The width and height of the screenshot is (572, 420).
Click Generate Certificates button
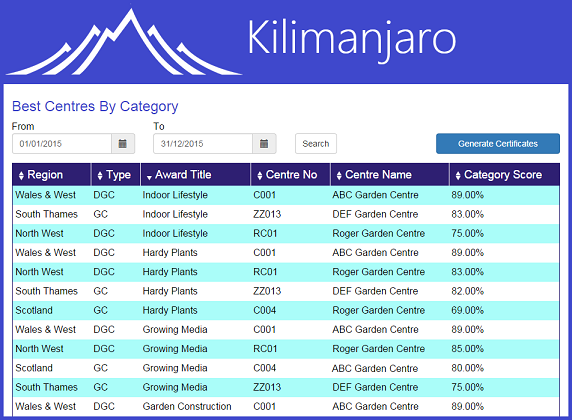tap(498, 143)
